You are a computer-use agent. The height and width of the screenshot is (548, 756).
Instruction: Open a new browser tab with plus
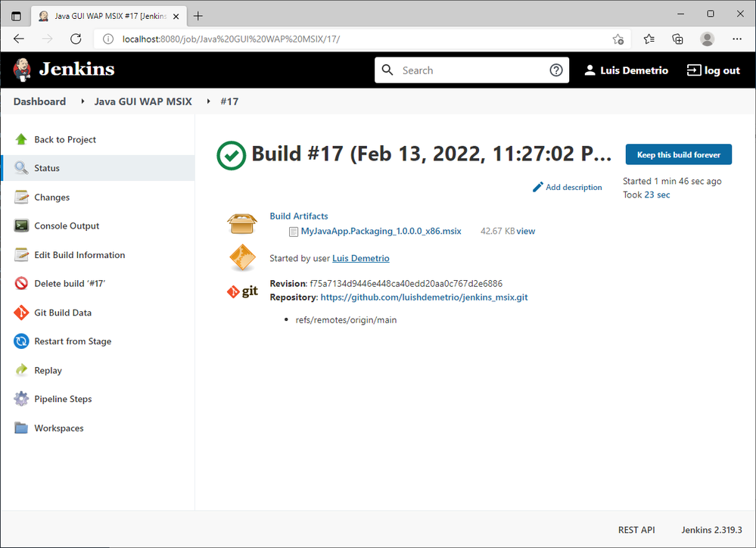(198, 16)
